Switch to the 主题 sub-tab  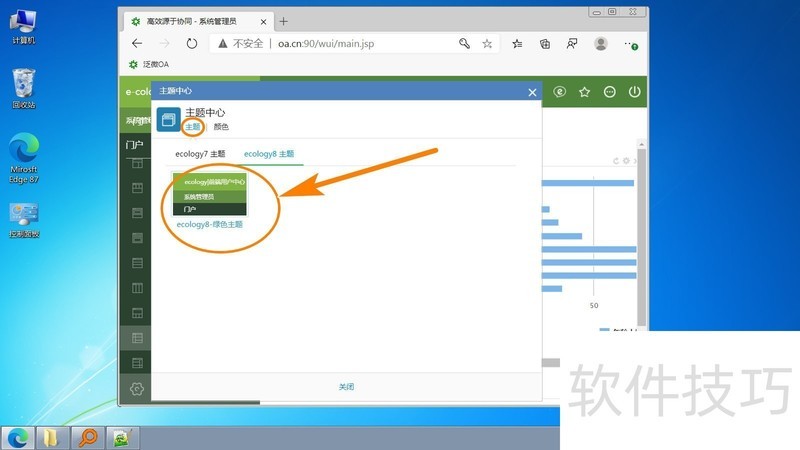pyautogui.click(x=192, y=127)
